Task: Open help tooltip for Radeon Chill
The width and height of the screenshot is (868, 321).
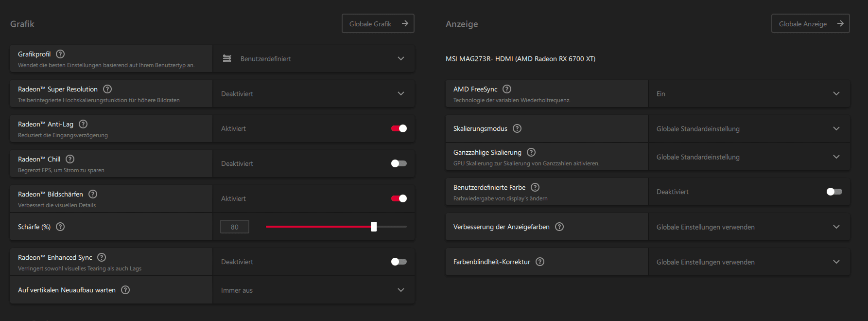Action: (70, 159)
